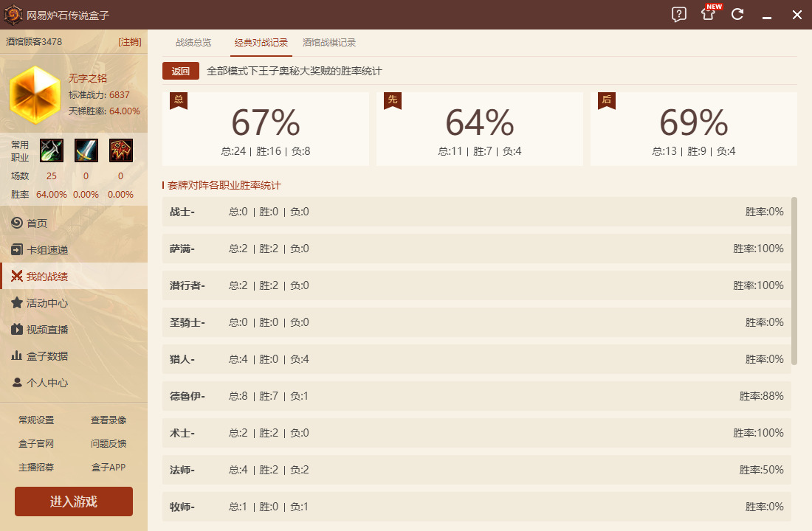Go to 活动中心 in sidebar
Screen dimensions: 812x531
[x=47, y=303]
